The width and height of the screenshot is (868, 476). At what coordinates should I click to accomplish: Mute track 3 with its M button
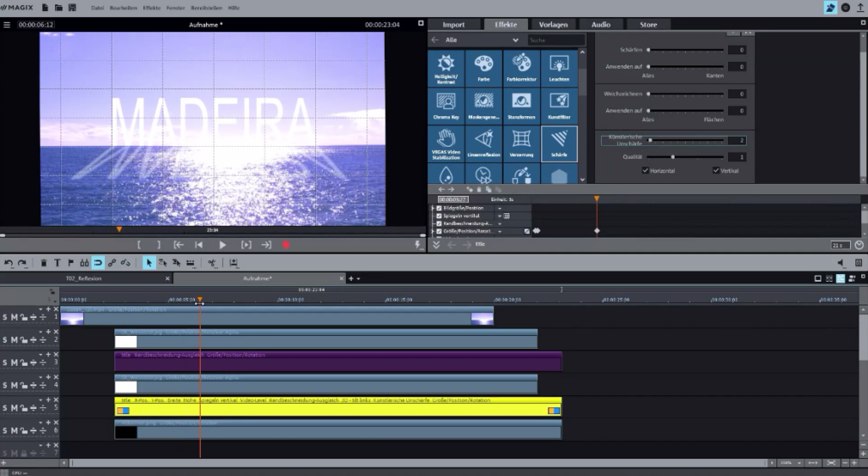point(14,362)
